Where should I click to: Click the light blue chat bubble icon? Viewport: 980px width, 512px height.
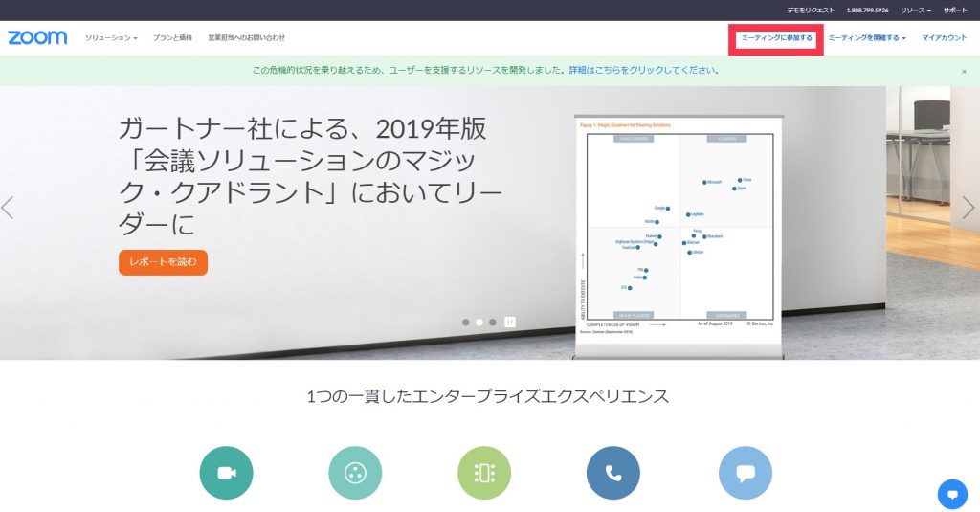(x=746, y=473)
